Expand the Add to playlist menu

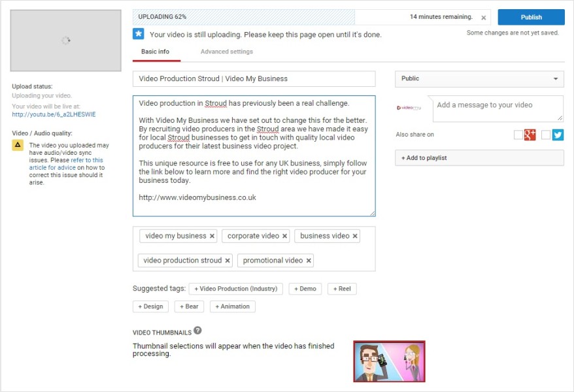[x=479, y=158]
